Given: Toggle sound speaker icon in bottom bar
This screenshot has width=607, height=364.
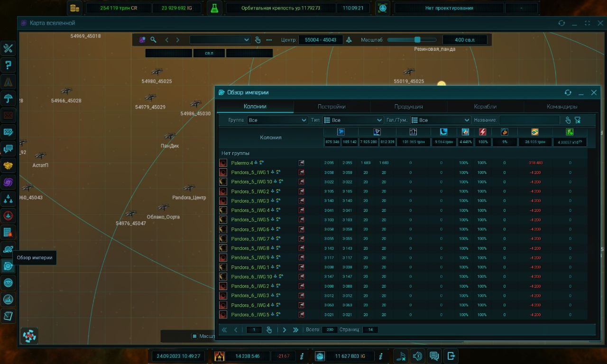Looking at the screenshot, I should pyautogui.click(x=417, y=356).
